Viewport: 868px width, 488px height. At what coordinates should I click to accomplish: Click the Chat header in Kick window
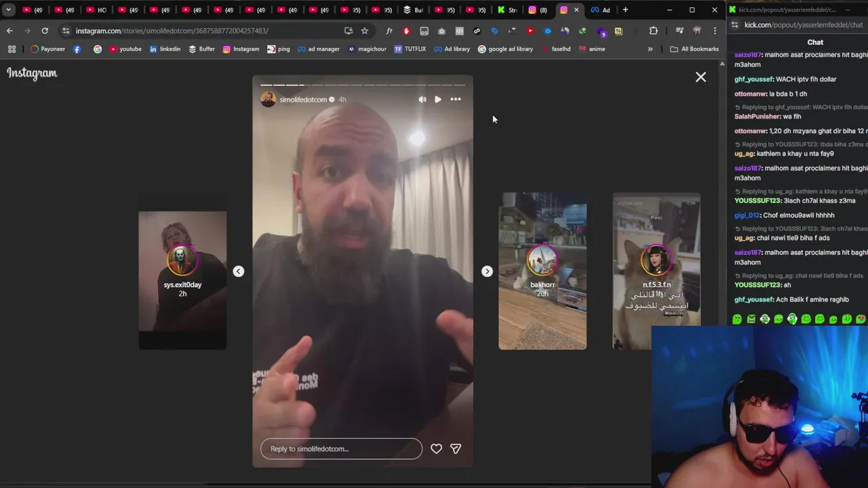tap(815, 42)
